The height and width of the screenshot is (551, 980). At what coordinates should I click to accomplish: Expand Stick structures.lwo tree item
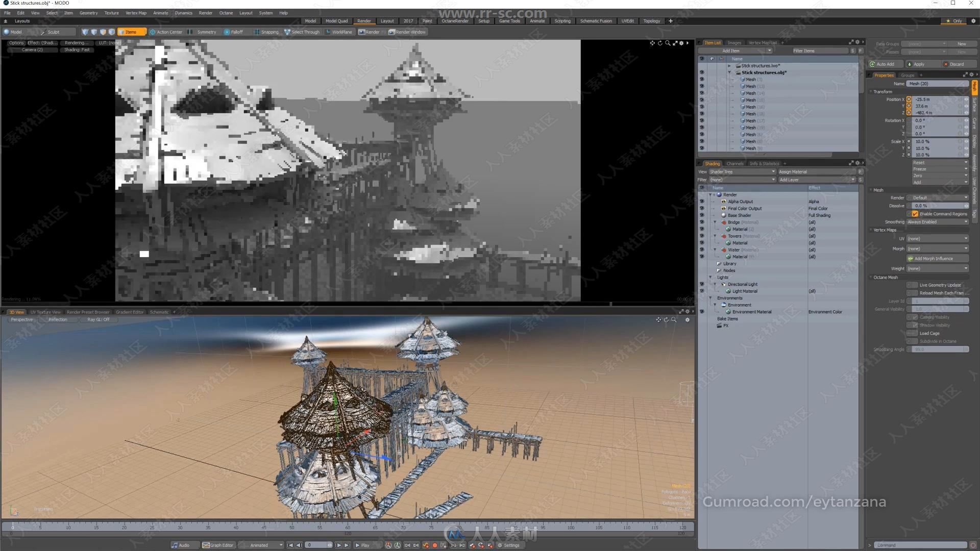(x=729, y=66)
